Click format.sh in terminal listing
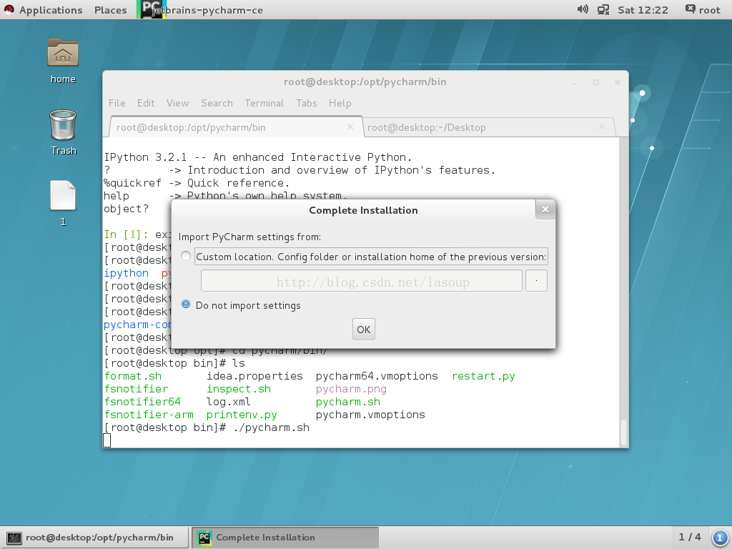This screenshot has width=732, height=549. 133,376
